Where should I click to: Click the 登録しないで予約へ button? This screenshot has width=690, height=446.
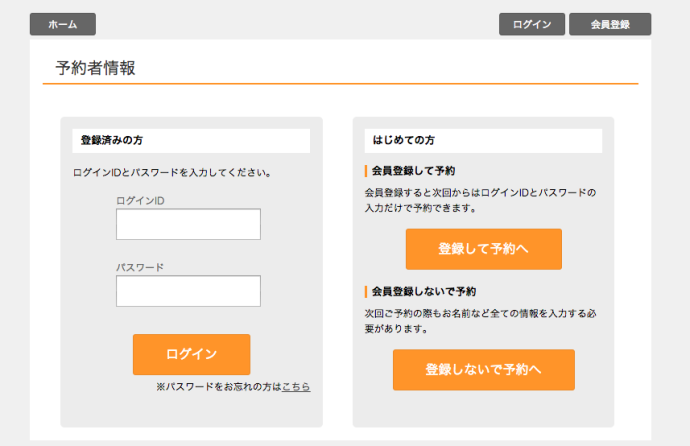[x=483, y=369]
